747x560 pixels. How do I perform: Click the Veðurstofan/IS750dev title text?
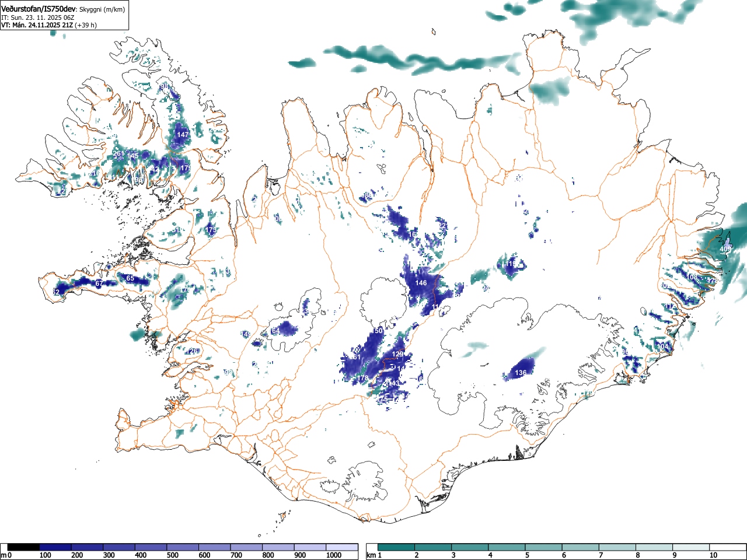pyautogui.click(x=39, y=9)
